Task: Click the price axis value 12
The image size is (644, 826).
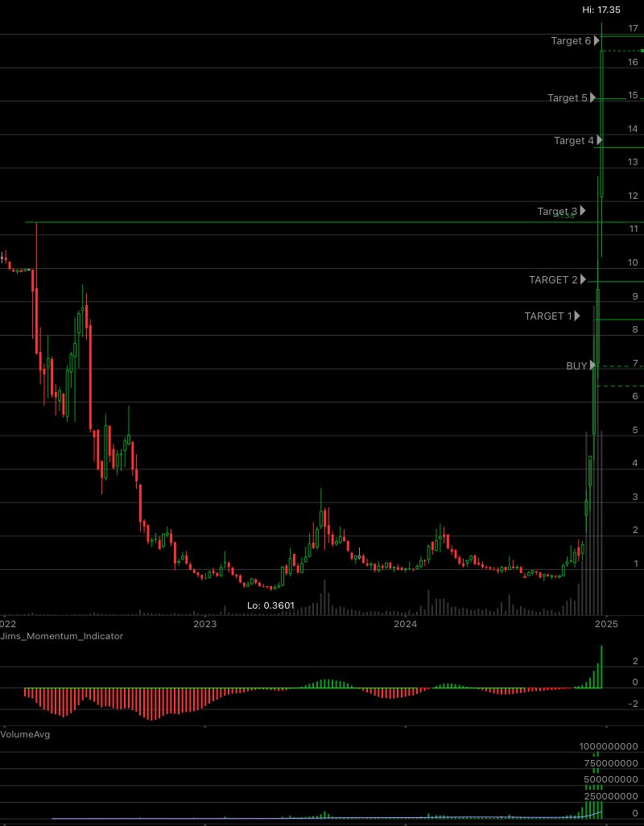Action: coord(633,196)
